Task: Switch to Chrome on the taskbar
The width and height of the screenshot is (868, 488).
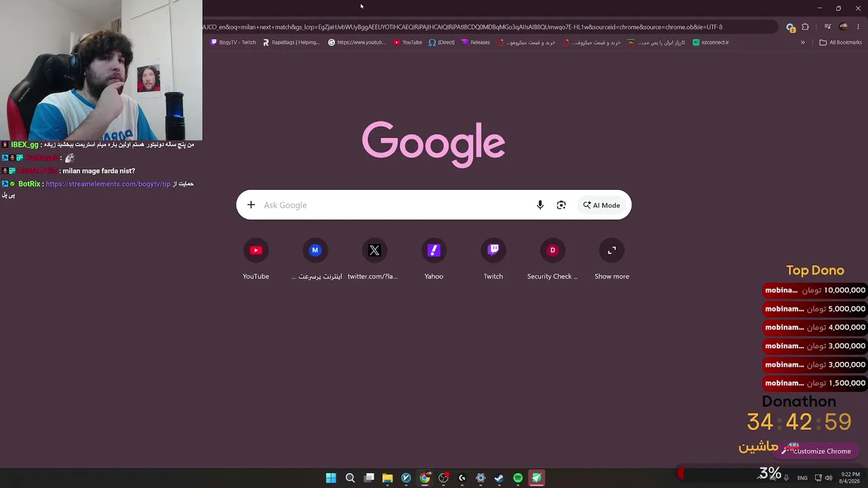Action: point(425,478)
